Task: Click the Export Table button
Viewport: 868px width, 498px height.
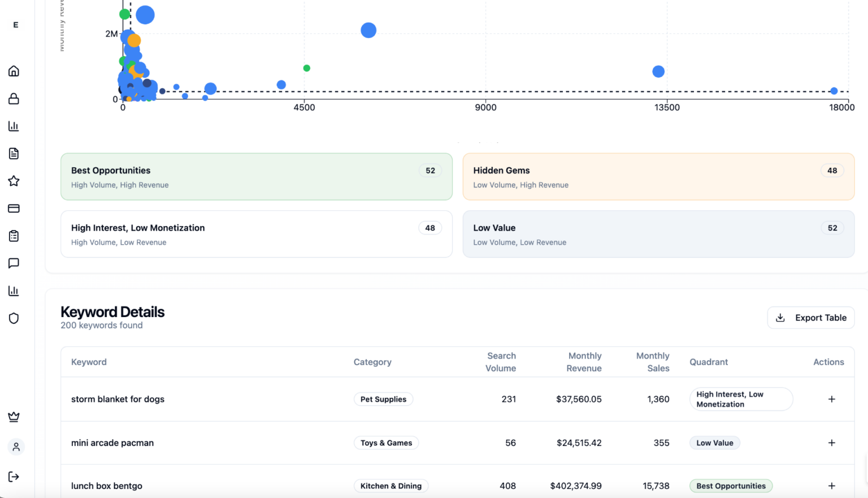Action: 810,318
